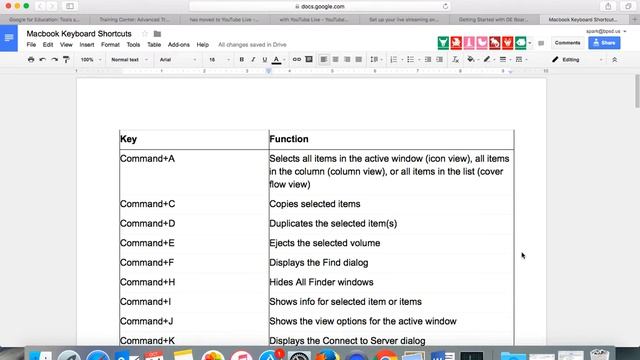Edit the document title field
This screenshot has width=640, height=360.
point(79,34)
